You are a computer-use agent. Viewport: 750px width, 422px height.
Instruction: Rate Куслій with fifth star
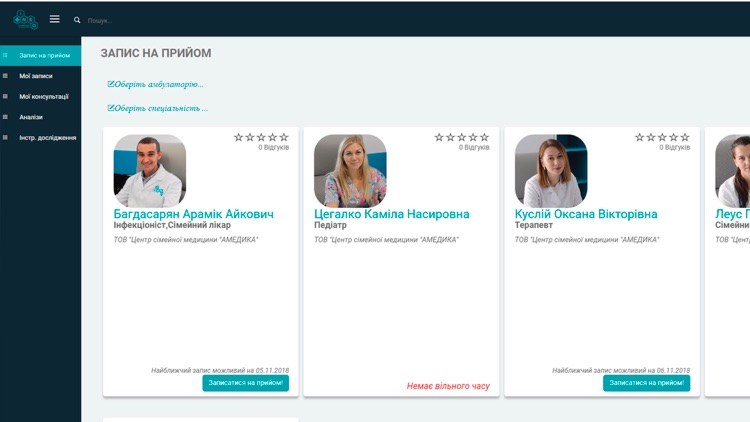[x=685, y=137]
